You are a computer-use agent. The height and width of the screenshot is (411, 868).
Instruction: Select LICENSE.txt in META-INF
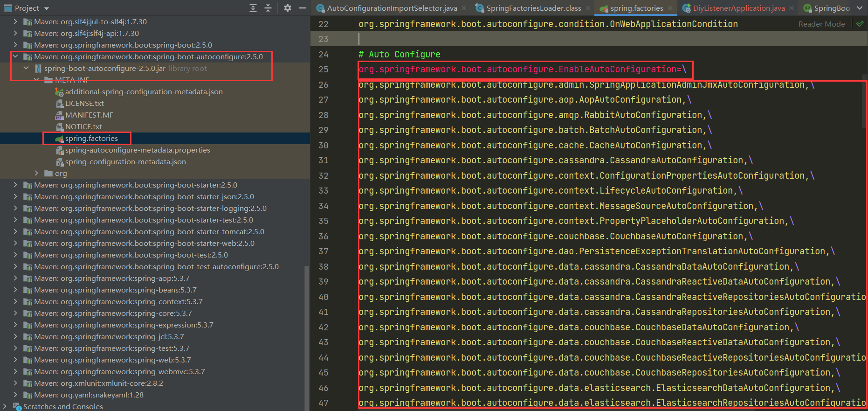[x=84, y=103]
